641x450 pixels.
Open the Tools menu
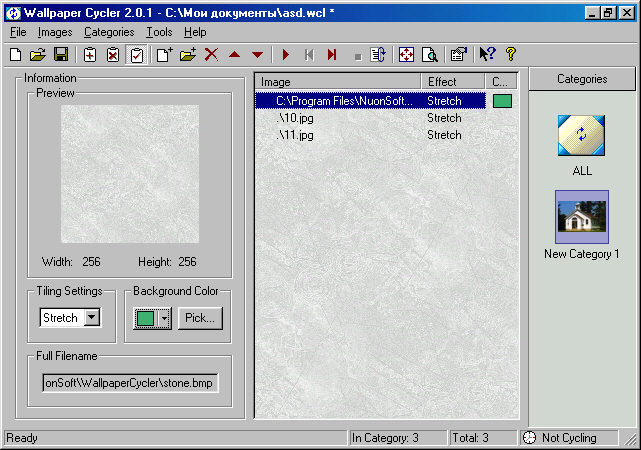(x=159, y=32)
